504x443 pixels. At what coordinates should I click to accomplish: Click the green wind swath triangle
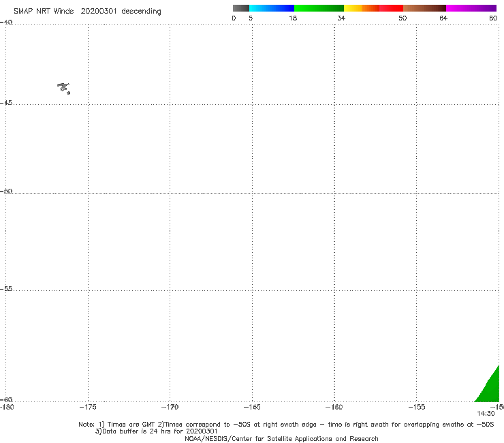pos(490,388)
